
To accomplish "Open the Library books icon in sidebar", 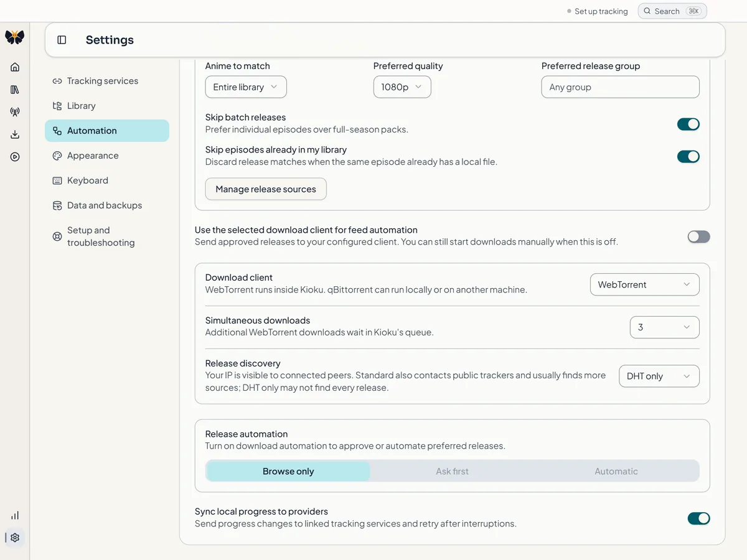I will [15, 90].
